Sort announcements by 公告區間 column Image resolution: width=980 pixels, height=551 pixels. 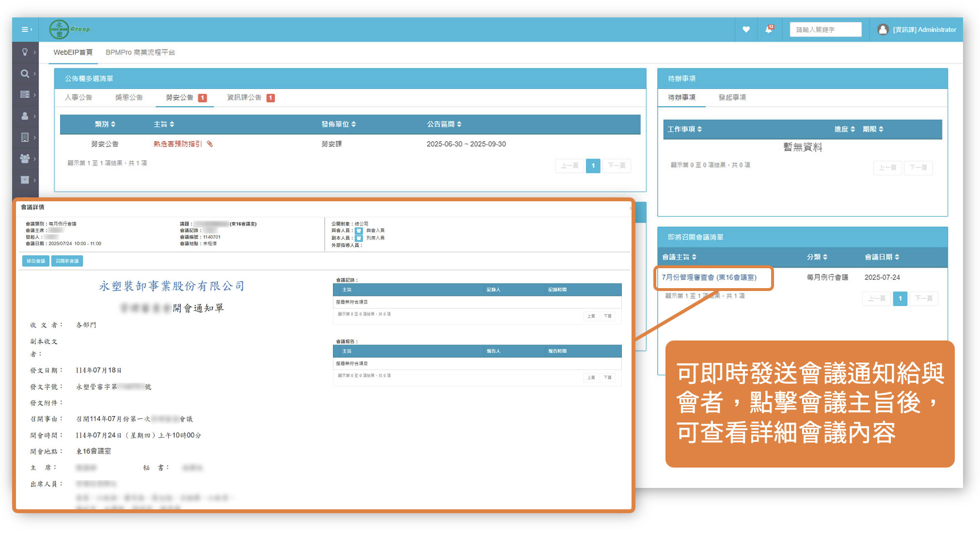(x=444, y=124)
